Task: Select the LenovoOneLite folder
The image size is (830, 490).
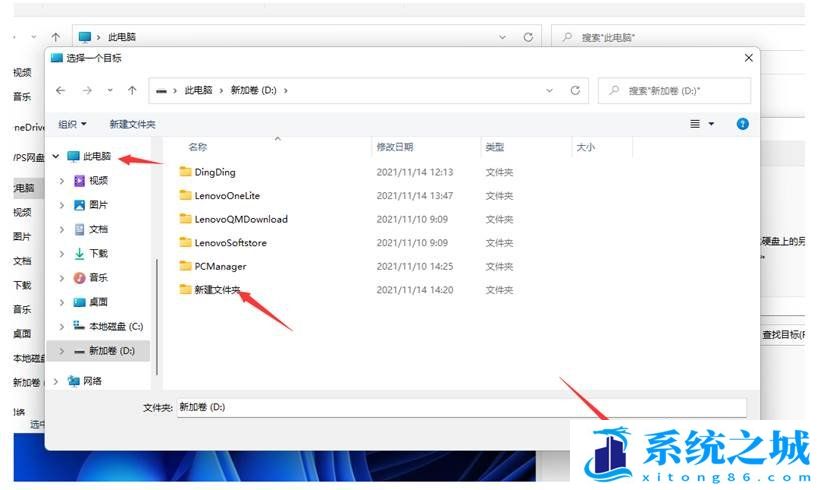Action: pos(226,196)
